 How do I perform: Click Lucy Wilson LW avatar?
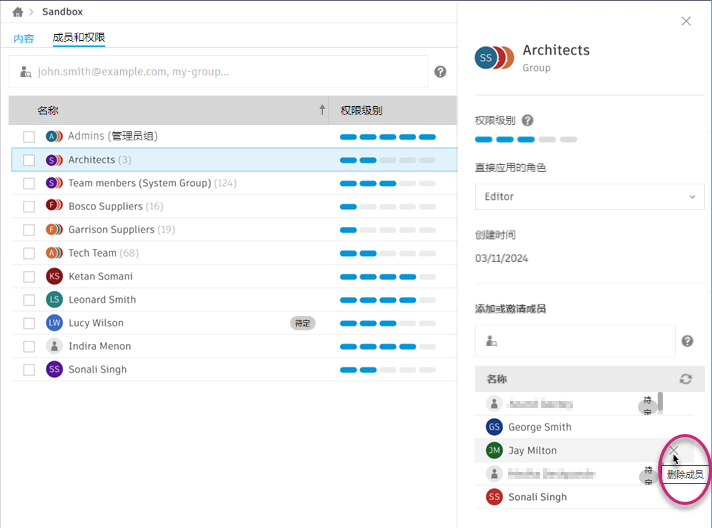click(x=54, y=323)
